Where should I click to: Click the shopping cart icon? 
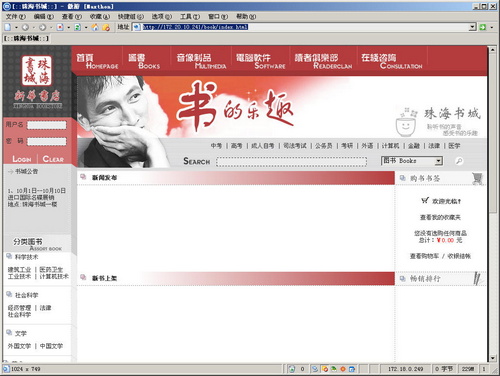477,178
